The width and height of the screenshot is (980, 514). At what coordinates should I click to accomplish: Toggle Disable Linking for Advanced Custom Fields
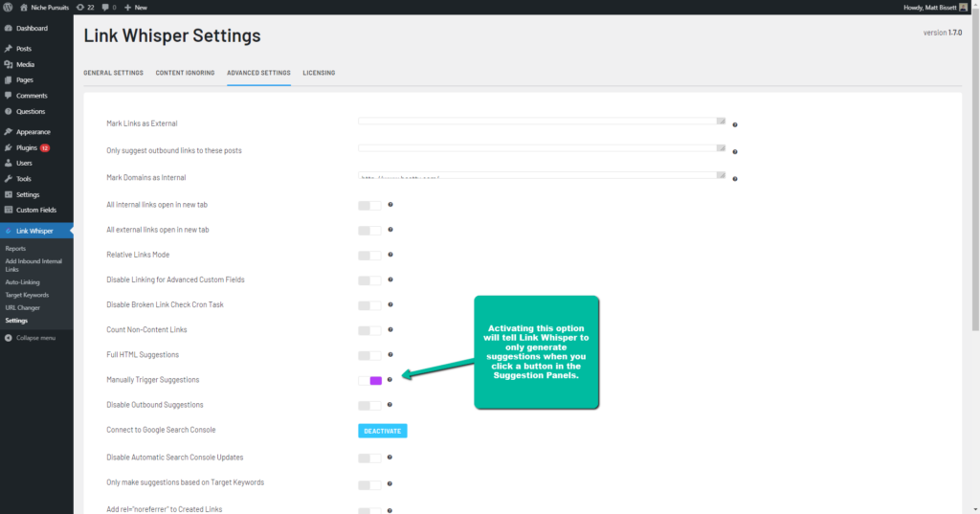pyautogui.click(x=369, y=280)
